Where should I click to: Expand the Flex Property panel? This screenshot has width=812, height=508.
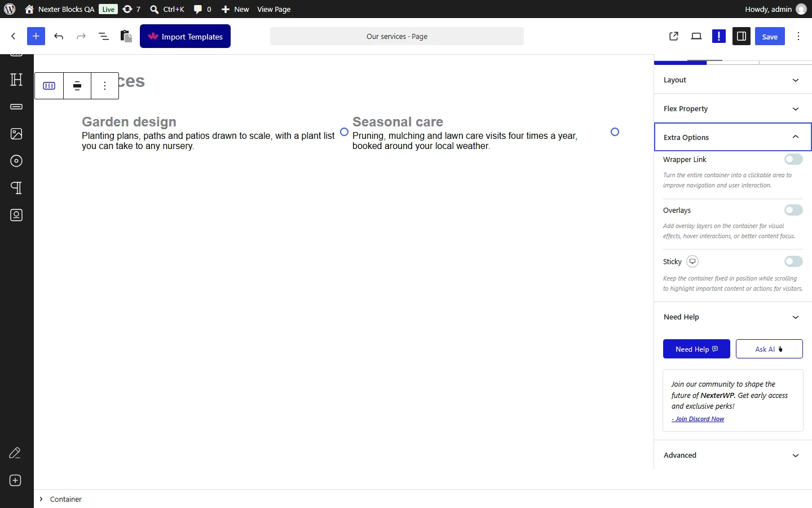(x=732, y=109)
